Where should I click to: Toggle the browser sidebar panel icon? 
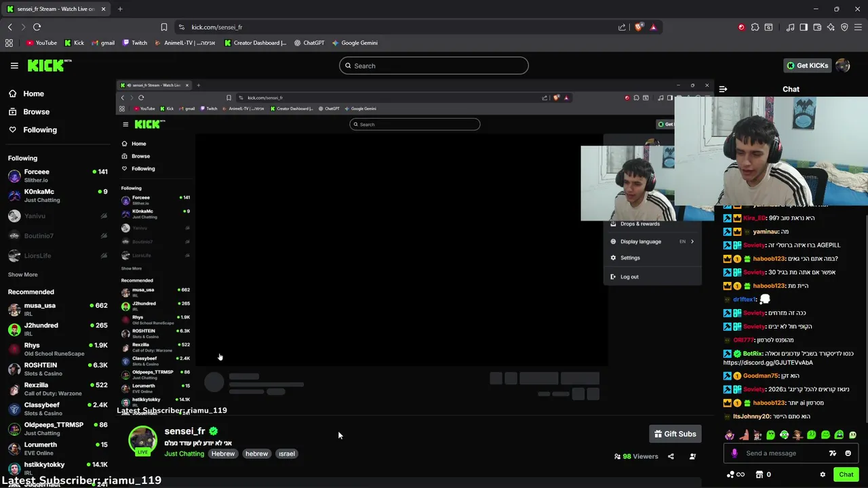click(804, 27)
